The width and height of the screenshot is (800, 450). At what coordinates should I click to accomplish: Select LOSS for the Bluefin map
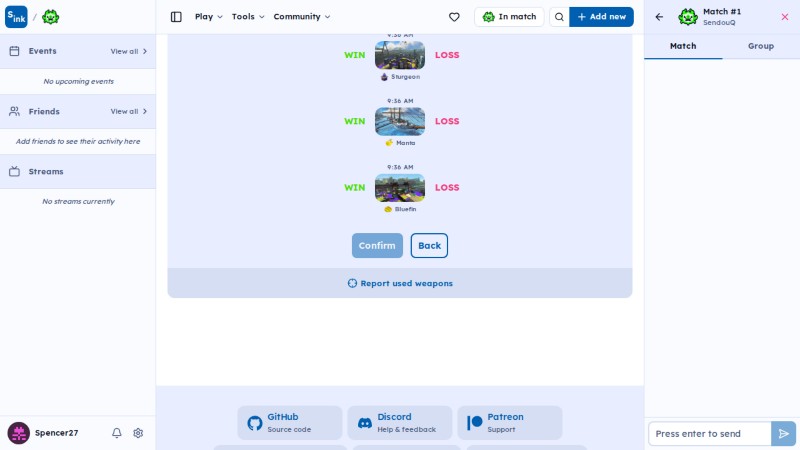[447, 188]
